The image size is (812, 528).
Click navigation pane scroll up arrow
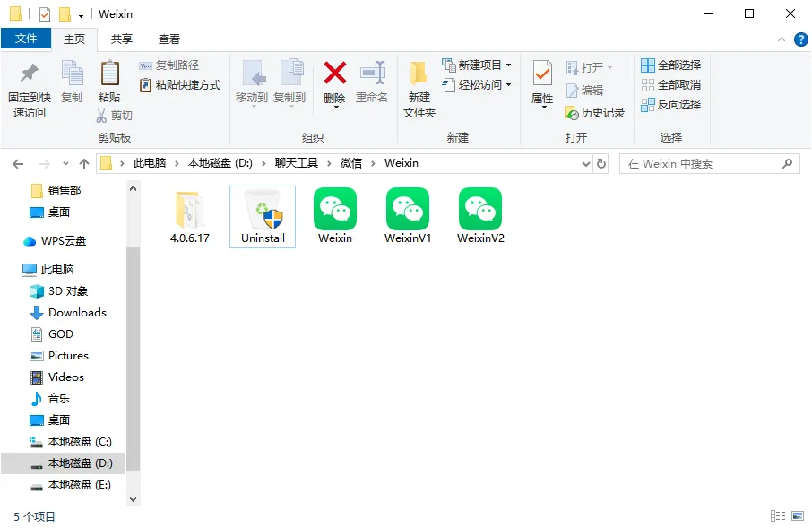click(x=133, y=188)
